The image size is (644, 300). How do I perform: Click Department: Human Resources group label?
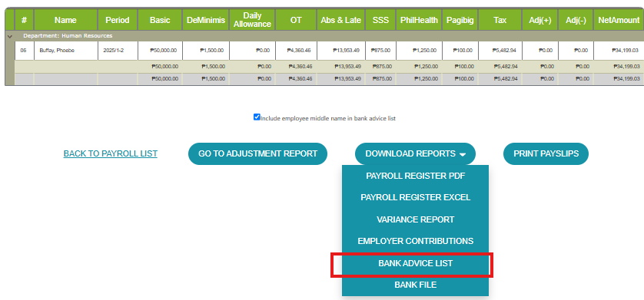pyautogui.click(x=68, y=36)
